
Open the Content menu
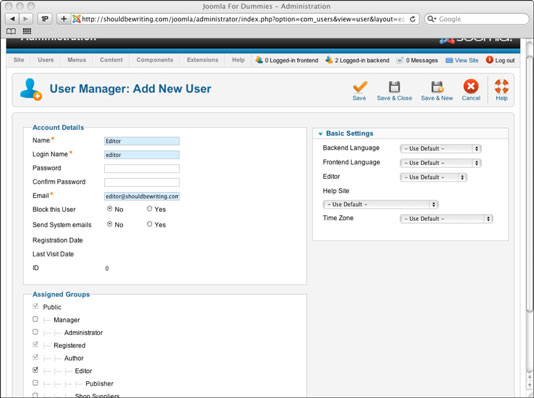click(111, 60)
